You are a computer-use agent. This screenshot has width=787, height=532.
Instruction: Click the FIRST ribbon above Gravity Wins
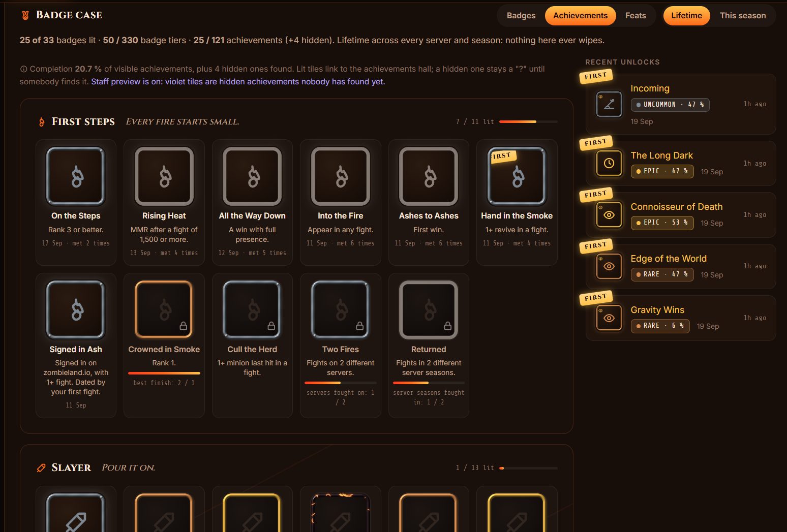(x=596, y=298)
